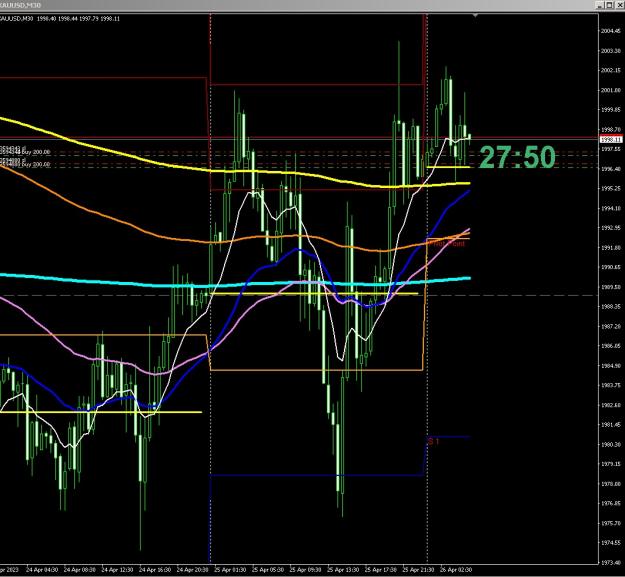
Task: Click the current price label 1998.11
Action: (611, 140)
